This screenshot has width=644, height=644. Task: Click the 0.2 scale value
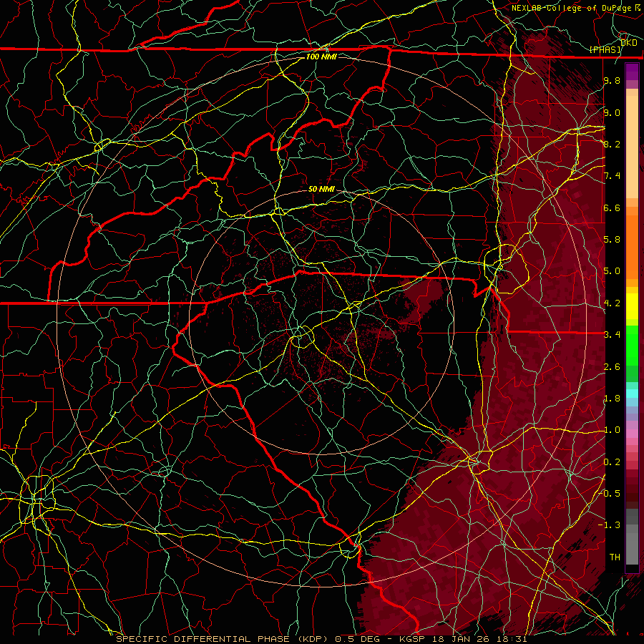point(612,462)
